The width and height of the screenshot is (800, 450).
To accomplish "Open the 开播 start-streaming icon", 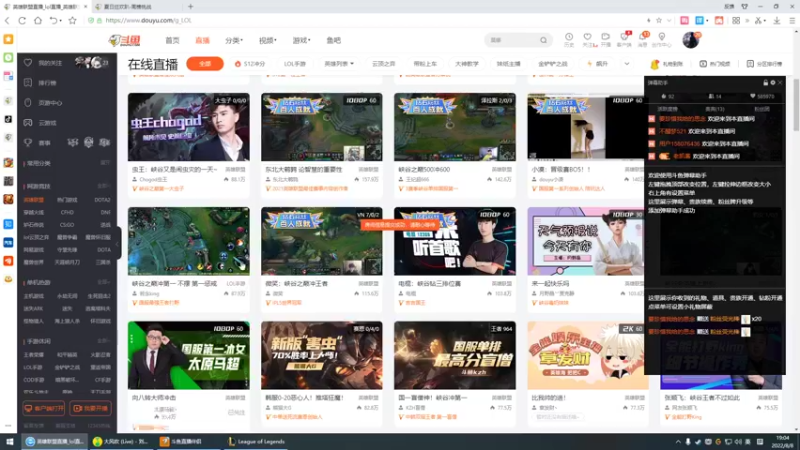I will tap(606, 39).
